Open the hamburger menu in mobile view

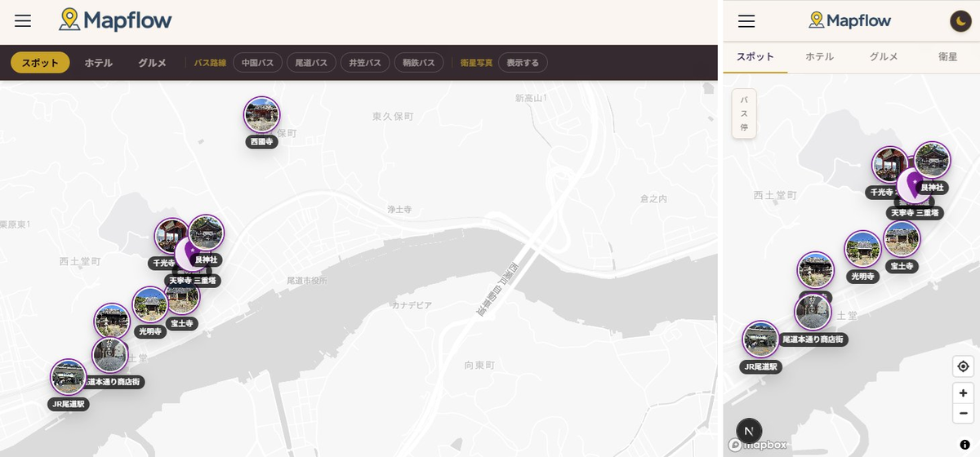[746, 21]
